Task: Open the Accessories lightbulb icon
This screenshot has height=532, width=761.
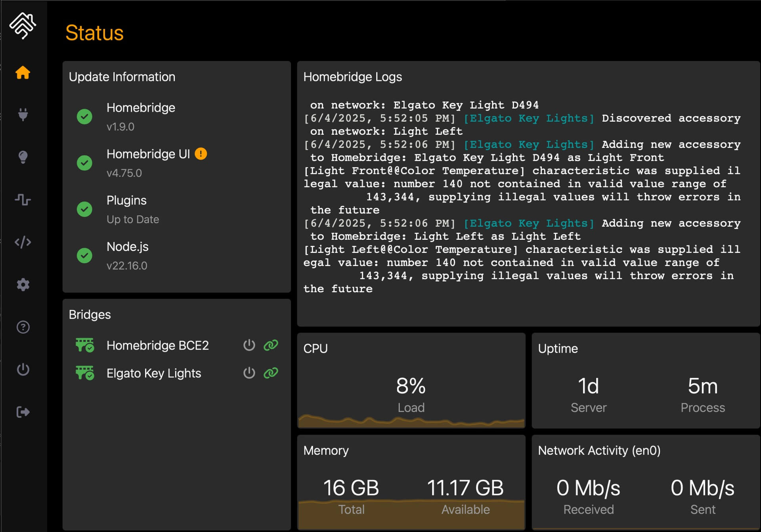Action: tap(23, 157)
